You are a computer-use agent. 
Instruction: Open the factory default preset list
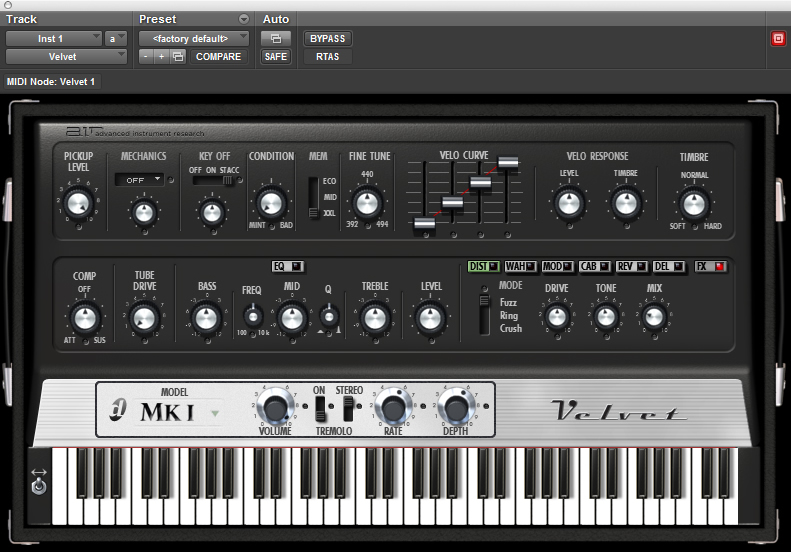pyautogui.click(x=194, y=38)
